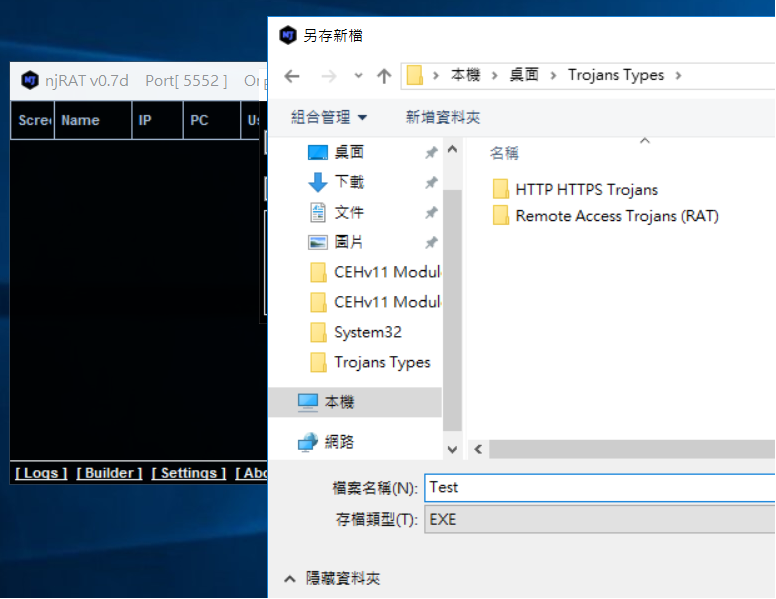The image size is (776, 599).
Task: Sort files by the 名稱 column header
Action: tap(504, 153)
